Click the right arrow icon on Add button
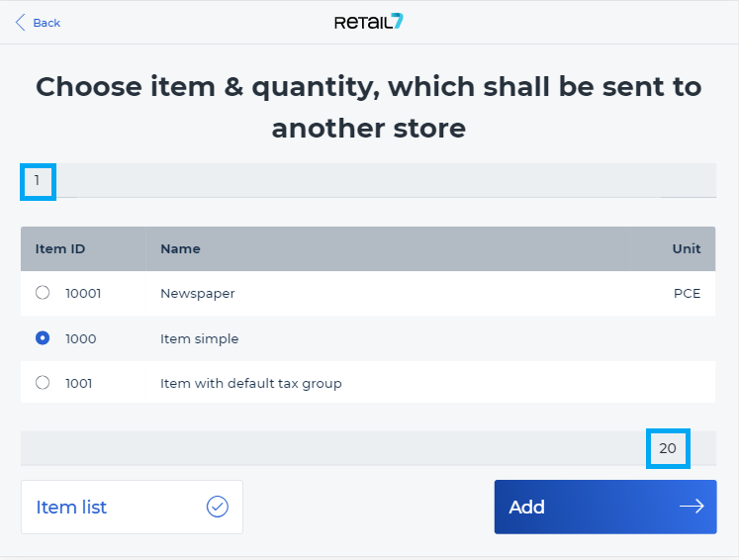The image size is (739, 560). (692, 507)
